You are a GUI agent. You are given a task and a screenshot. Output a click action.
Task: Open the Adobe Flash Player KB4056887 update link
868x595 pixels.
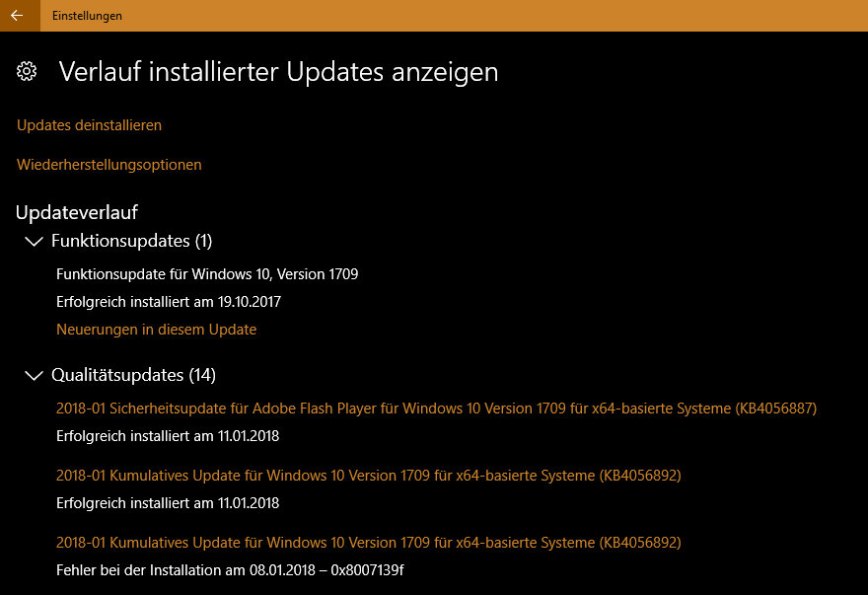tap(436, 409)
